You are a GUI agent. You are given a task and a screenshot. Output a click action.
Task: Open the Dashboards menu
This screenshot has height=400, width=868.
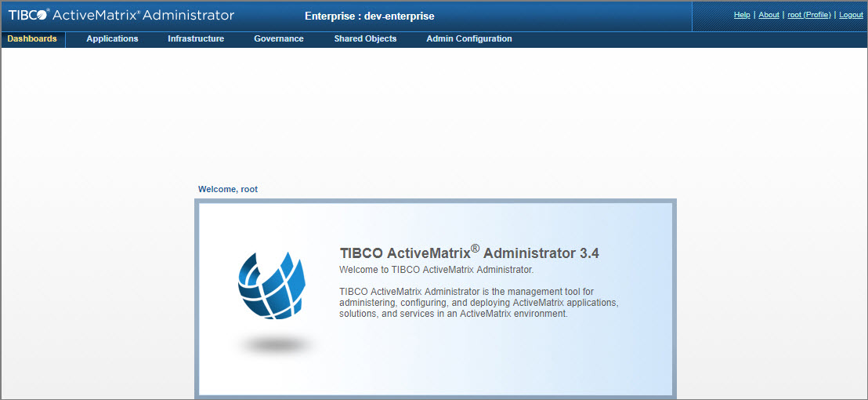point(32,38)
